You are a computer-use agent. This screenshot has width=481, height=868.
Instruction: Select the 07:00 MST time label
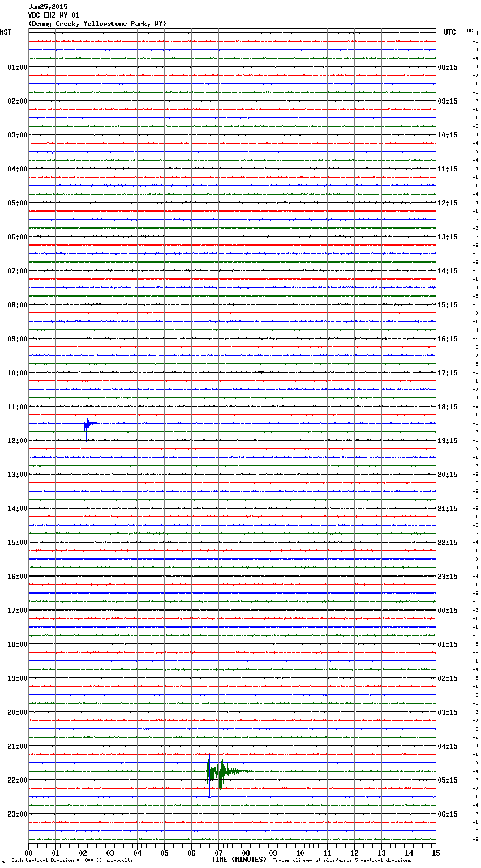(x=17, y=271)
